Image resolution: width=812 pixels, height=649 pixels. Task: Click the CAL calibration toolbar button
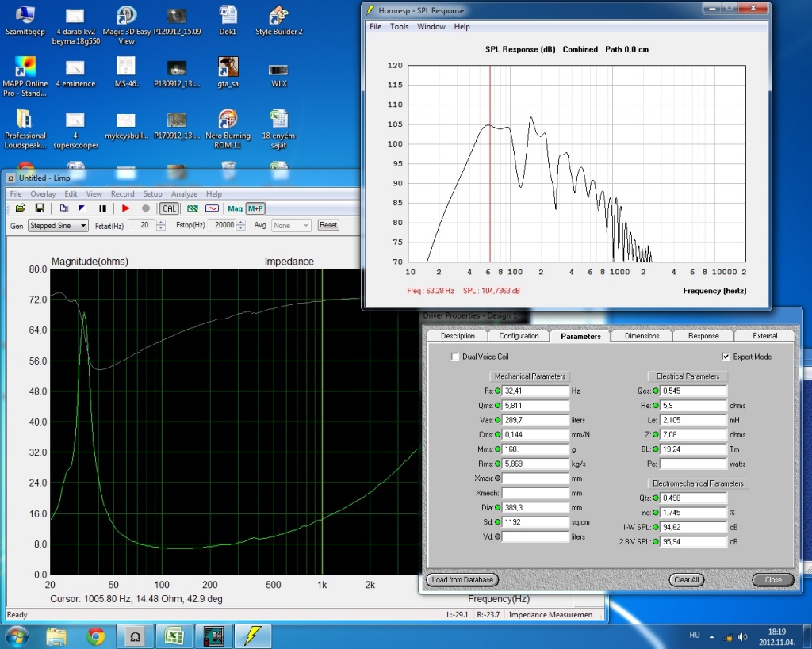point(169,208)
